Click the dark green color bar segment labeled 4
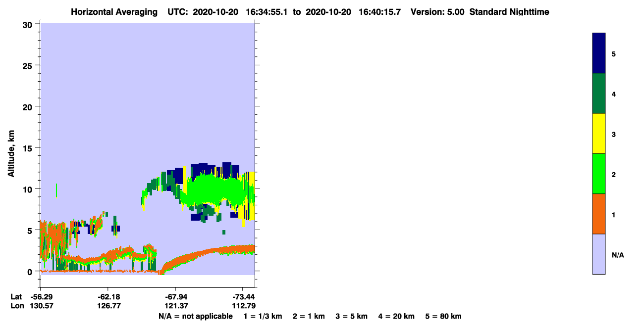Viewport: 644px width, 330px height. pos(599,94)
